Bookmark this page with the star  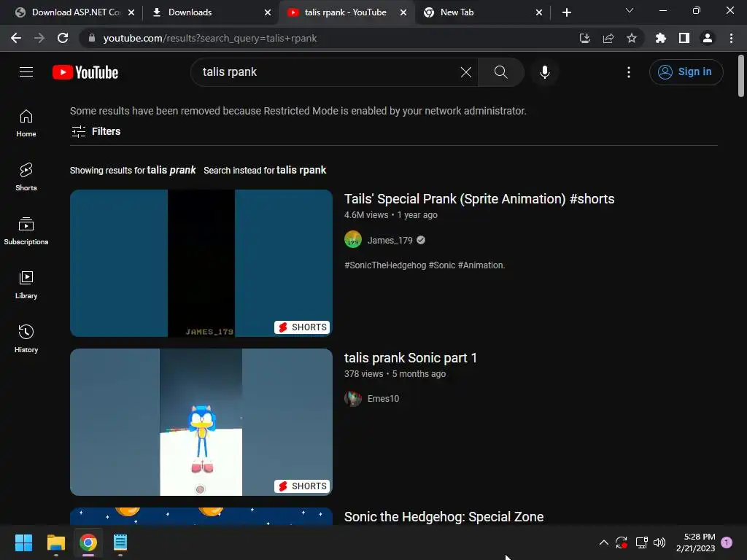[632, 38]
